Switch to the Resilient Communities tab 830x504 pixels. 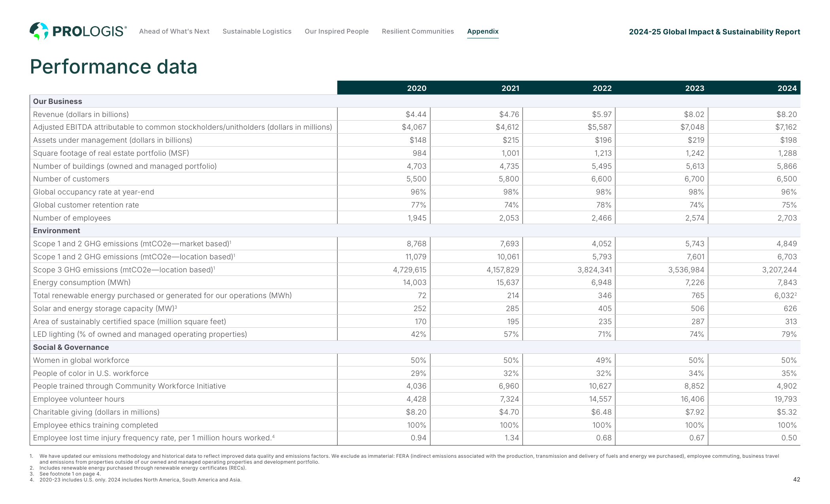418,31
